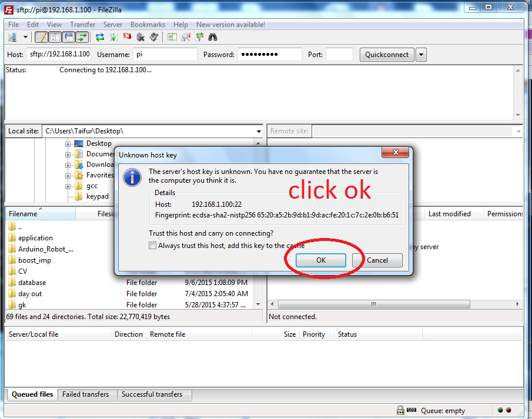Click the Host input field
Screen dimensions: 532x419
point(59,54)
